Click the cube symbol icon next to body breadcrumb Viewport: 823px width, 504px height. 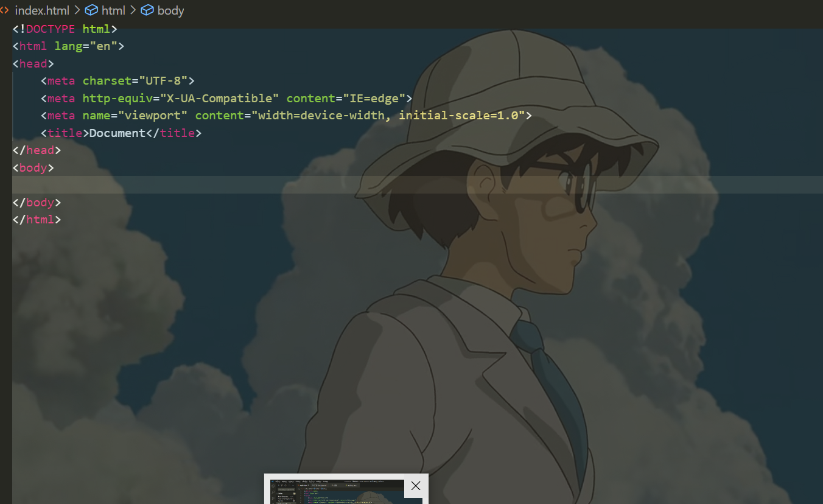tap(147, 10)
